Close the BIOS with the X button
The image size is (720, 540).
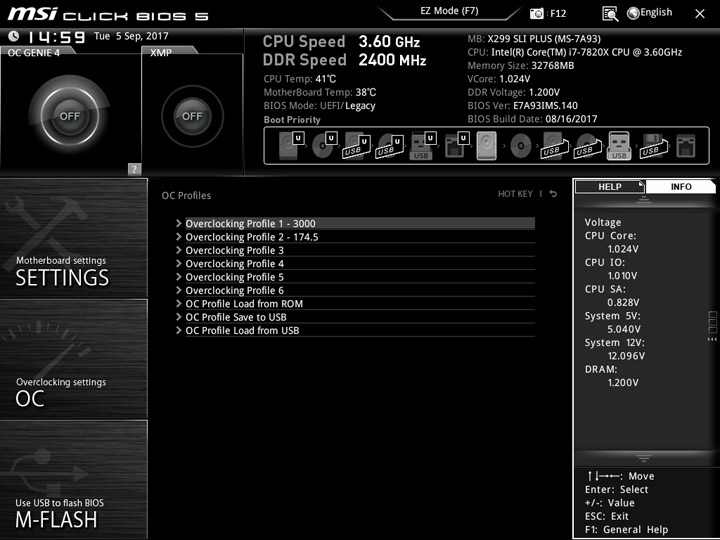click(x=699, y=14)
